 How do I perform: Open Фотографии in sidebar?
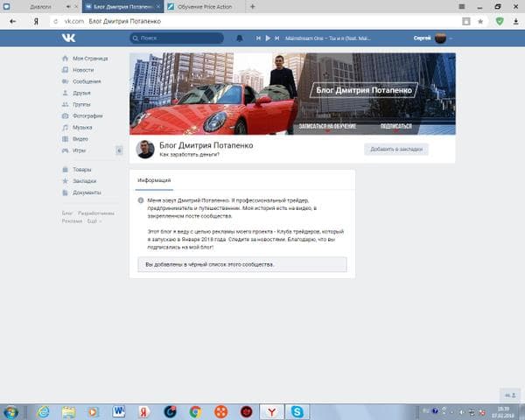tap(83, 115)
